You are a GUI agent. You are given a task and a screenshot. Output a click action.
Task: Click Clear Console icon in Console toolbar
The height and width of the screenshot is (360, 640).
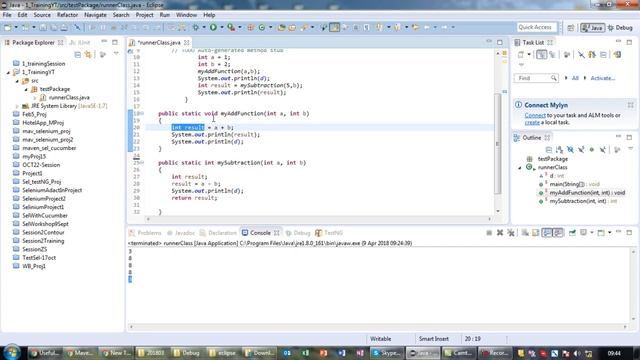click(x=525, y=233)
